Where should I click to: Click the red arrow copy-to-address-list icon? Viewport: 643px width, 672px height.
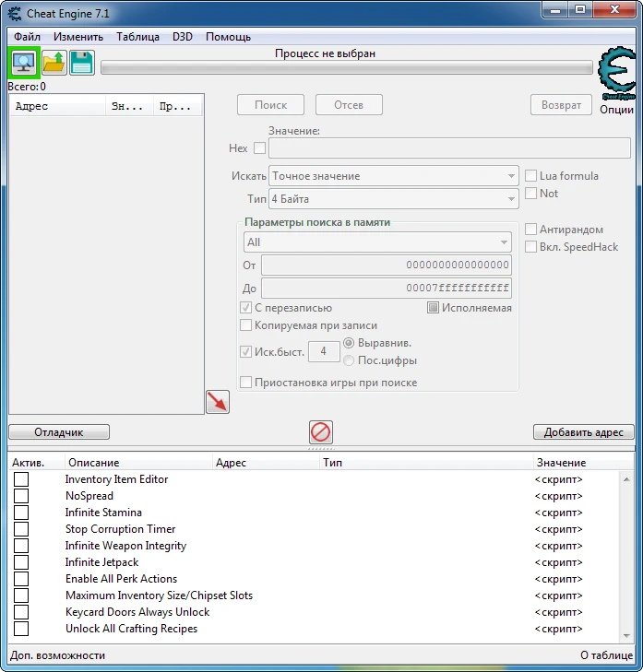[218, 402]
